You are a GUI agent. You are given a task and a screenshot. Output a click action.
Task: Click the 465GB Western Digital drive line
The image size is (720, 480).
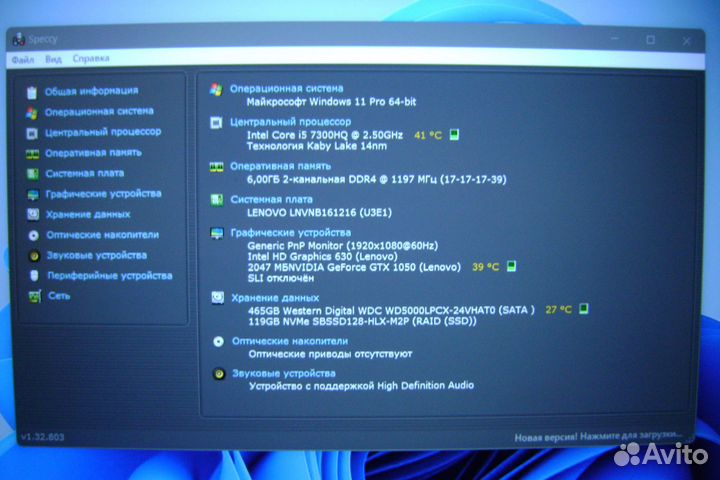[391, 311]
